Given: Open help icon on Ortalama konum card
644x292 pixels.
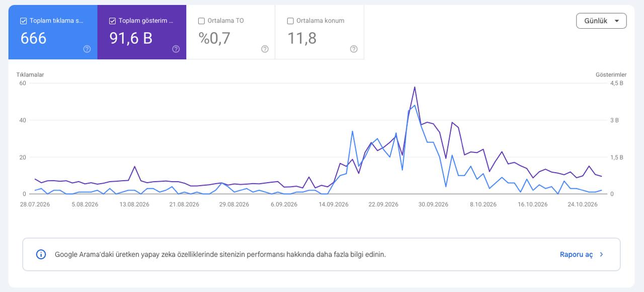Looking at the screenshot, I should 354,49.
